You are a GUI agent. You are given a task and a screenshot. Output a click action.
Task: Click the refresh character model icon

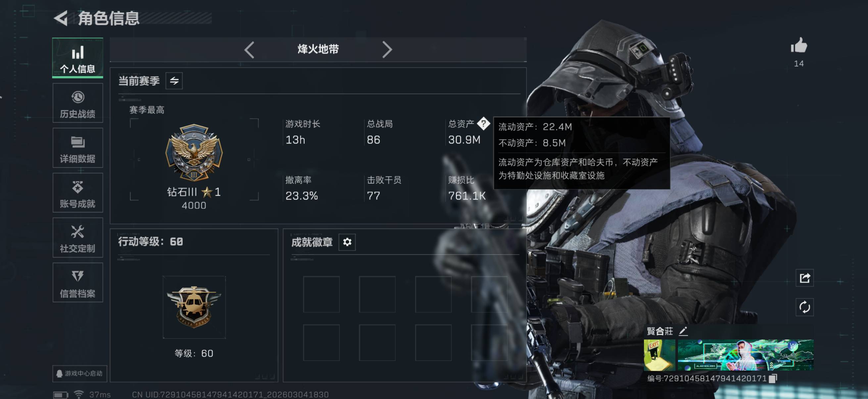pos(805,307)
